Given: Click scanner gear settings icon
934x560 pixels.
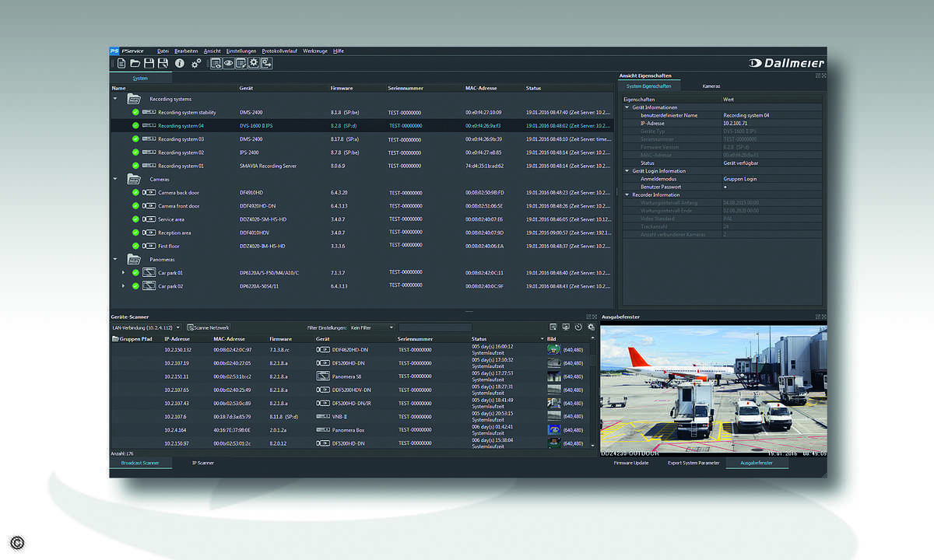Looking at the screenshot, I should [591, 327].
